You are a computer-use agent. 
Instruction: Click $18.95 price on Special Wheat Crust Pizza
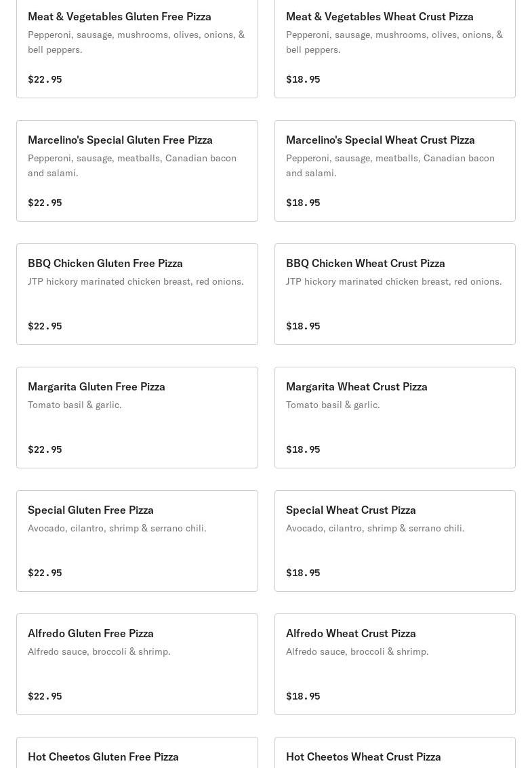point(303,573)
